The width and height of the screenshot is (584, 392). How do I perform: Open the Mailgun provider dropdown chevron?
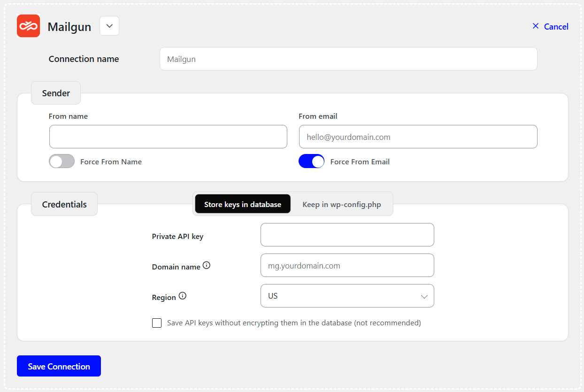tap(109, 26)
